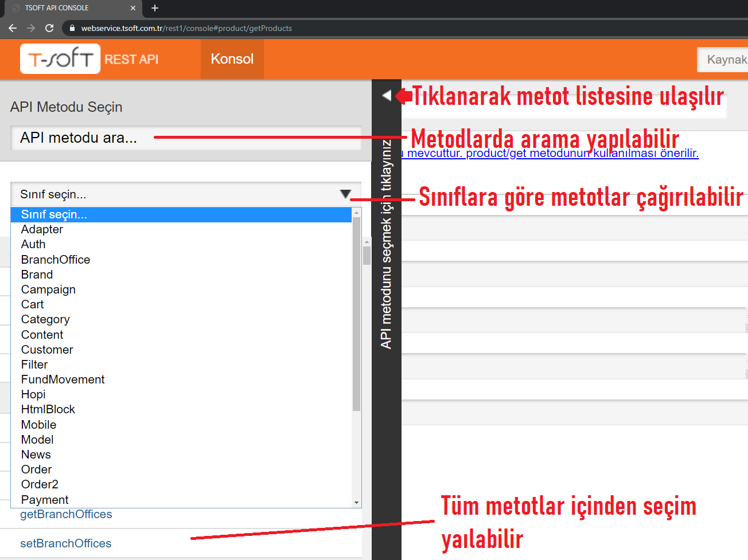Click dropdown list scrollbar down arrow
Viewport: 748px width, 560px height.
357,503
